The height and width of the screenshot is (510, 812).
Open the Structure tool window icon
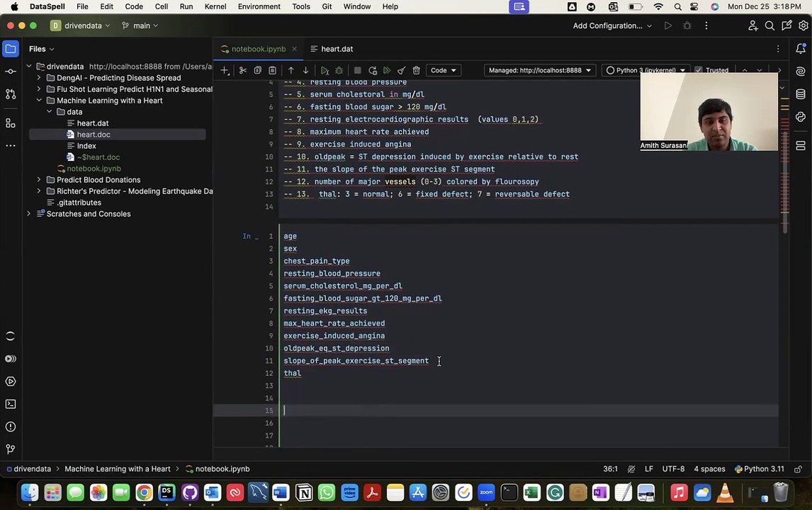coord(11,123)
